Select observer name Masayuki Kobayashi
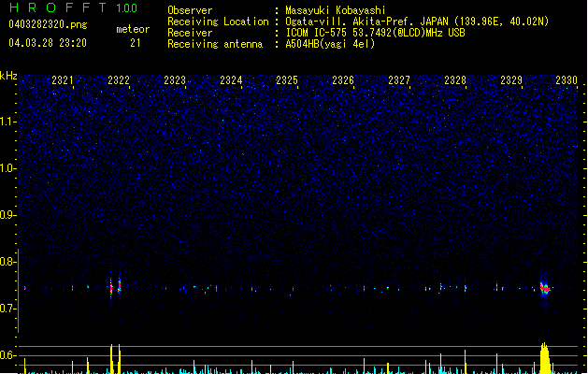Image resolution: width=588 pixels, height=374 pixels. point(336,10)
